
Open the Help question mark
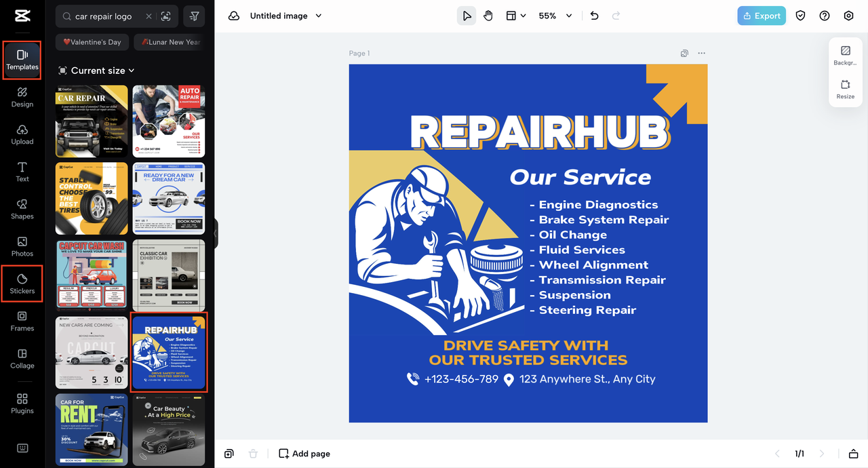pos(825,16)
